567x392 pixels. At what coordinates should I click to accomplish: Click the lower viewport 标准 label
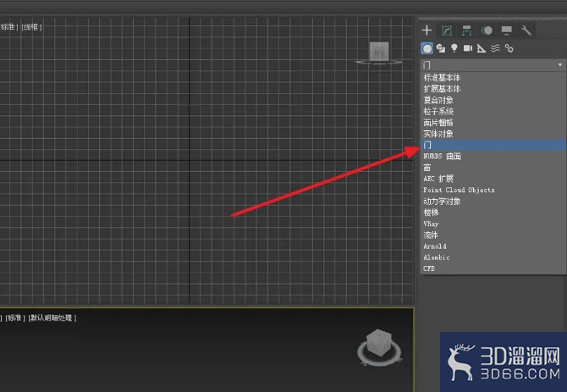click(15, 317)
